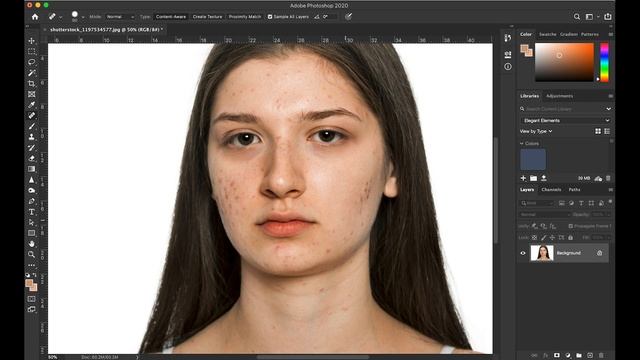
Task: Open the Edit Toolbar three-dots menu
Action: [31, 265]
